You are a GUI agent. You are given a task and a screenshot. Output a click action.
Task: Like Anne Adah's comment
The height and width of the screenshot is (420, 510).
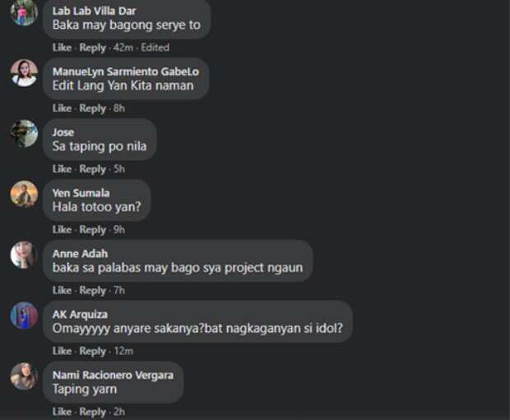(62, 290)
